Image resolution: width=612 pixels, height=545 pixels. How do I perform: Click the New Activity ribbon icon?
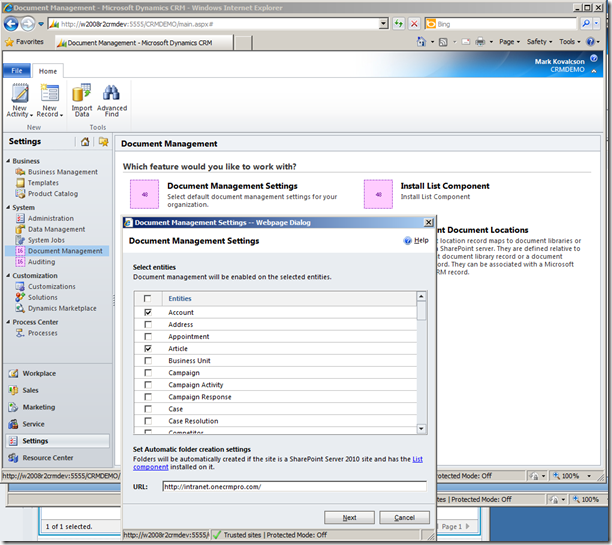pos(19,96)
